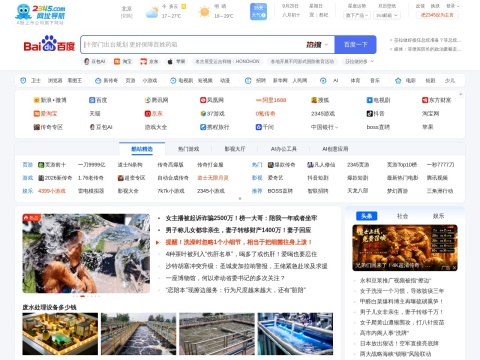Open the Apple 苹果 shortcut under the search bar
Screen dimensions: 480x360
coord(176,62)
